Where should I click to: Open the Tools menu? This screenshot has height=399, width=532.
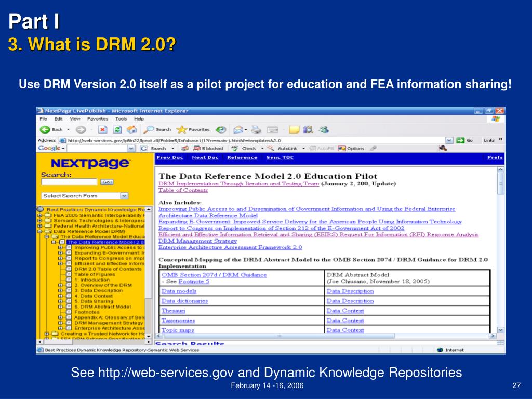point(121,119)
